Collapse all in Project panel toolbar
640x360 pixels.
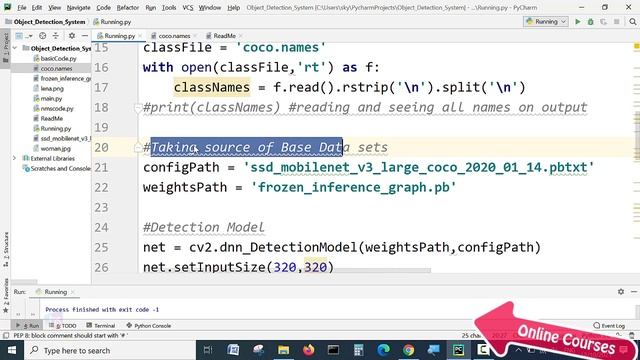pyautogui.click(x=56, y=36)
